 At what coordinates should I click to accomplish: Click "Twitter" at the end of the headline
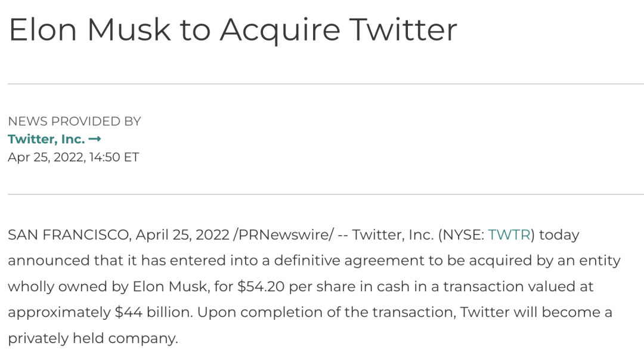[403, 29]
